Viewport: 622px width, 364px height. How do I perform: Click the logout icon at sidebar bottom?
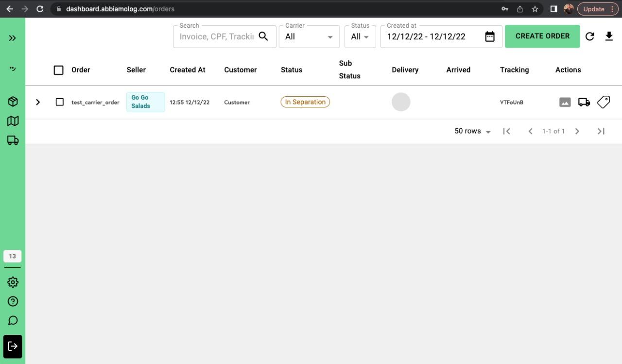[13, 347]
